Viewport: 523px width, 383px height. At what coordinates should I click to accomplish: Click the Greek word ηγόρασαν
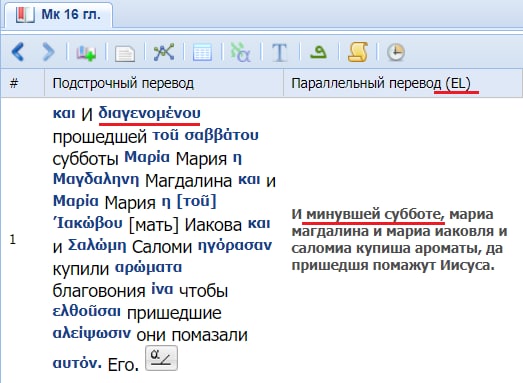tap(235, 246)
